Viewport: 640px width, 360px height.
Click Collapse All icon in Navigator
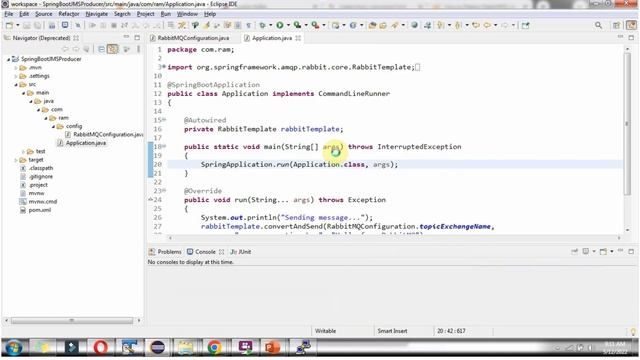pyautogui.click(x=101, y=49)
